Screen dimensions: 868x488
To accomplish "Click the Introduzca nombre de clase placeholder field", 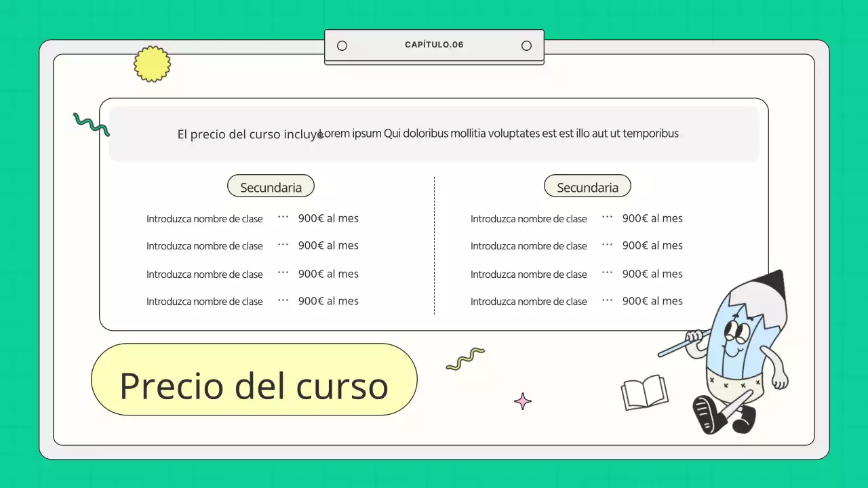I will click(x=205, y=218).
